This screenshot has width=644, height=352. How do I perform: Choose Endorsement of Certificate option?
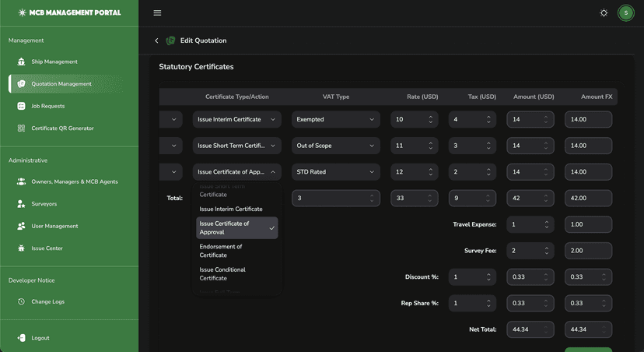point(237,251)
